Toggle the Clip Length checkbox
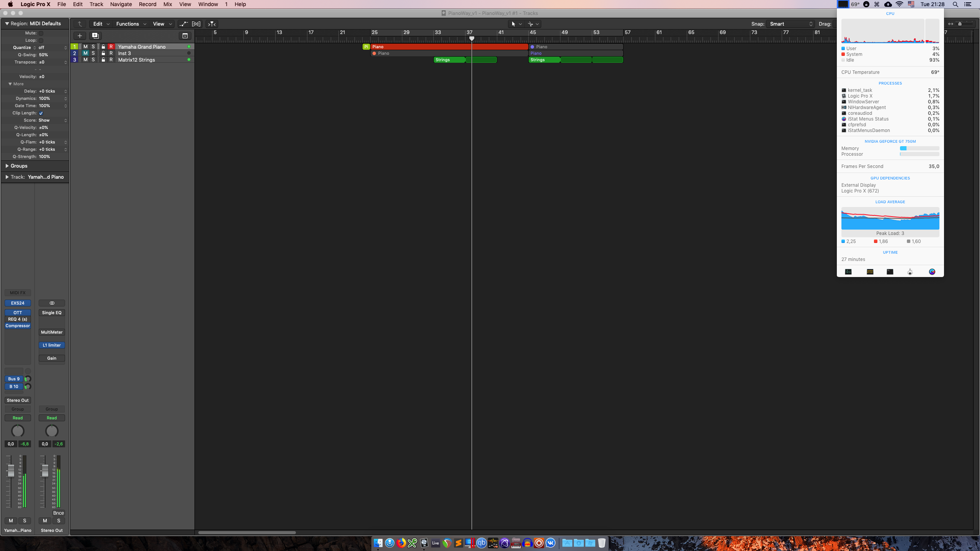Screen dimensions: 980x551 click(41, 113)
